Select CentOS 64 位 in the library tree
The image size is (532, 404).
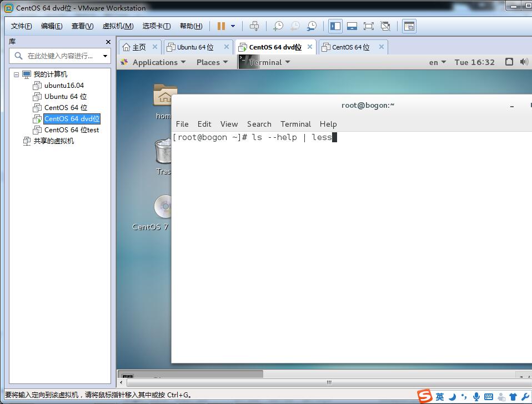pyautogui.click(x=66, y=108)
